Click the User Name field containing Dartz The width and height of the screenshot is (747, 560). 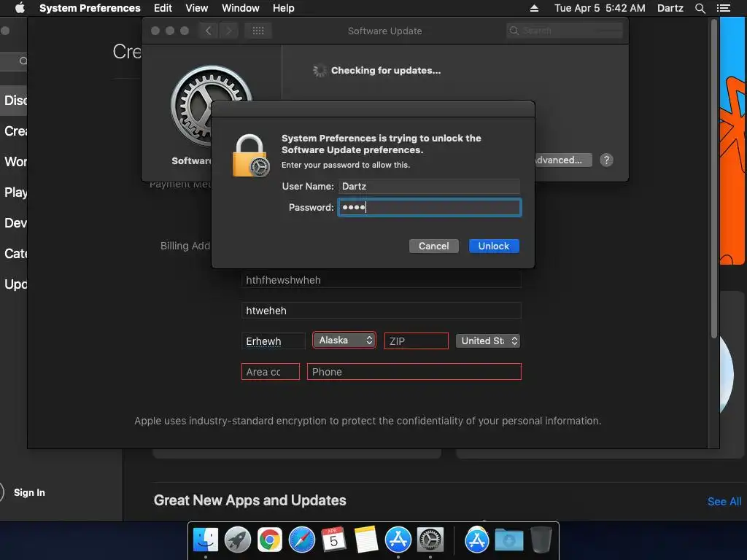[x=429, y=186]
